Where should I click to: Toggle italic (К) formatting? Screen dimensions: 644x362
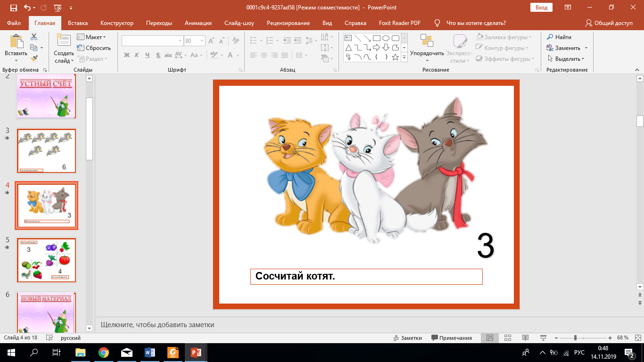point(137,55)
